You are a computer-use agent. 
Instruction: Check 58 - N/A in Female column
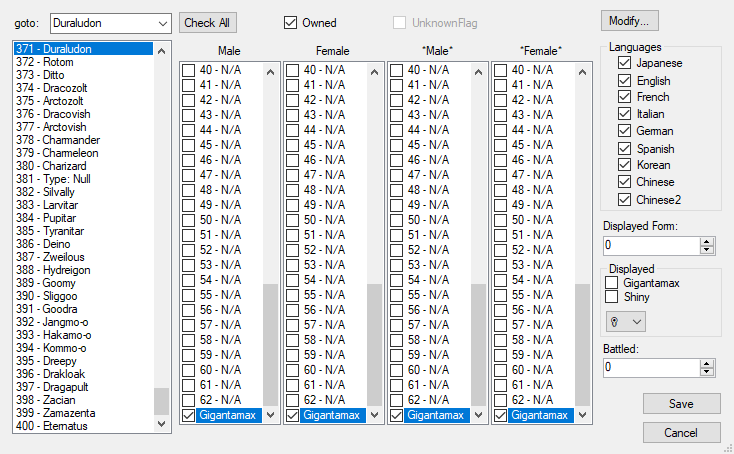click(x=293, y=340)
